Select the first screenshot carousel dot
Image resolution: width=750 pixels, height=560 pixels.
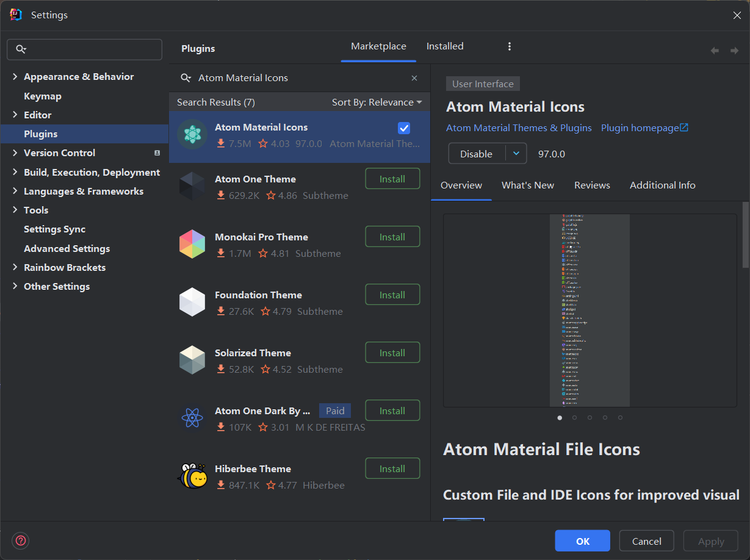click(560, 418)
